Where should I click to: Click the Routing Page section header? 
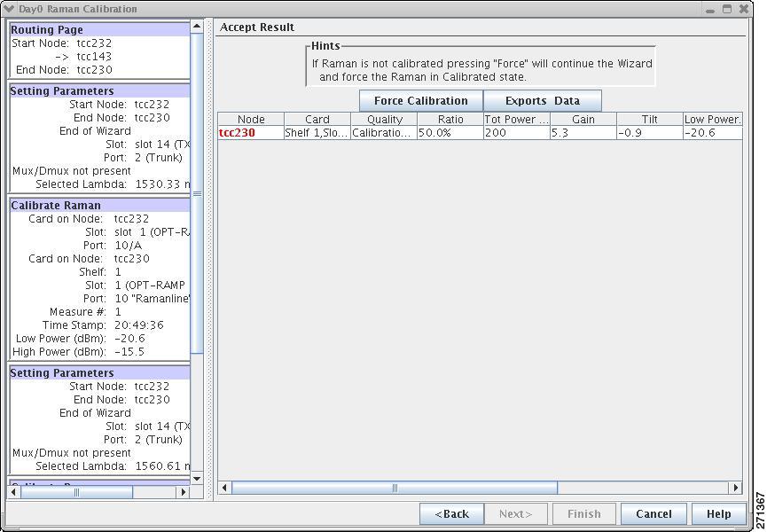pyautogui.click(x=100, y=30)
